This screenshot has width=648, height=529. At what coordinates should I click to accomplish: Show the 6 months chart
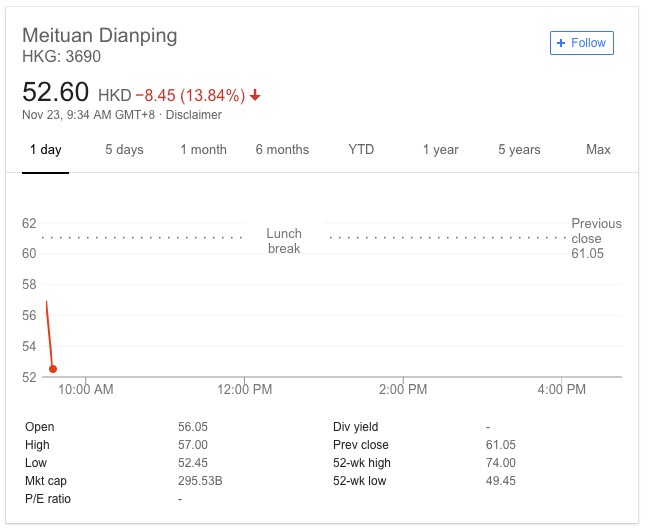282,150
